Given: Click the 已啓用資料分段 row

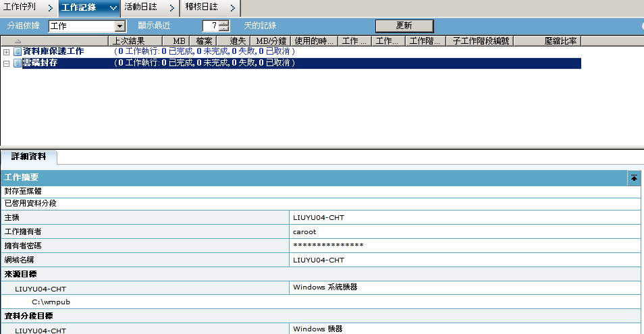Looking at the screenshot, I should click(321, 204).
